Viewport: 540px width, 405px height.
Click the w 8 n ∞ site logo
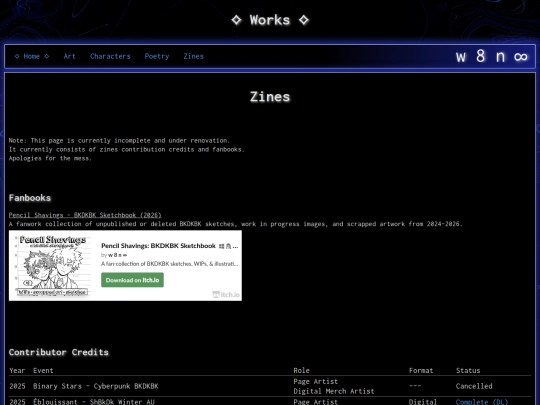click(492, 56)
